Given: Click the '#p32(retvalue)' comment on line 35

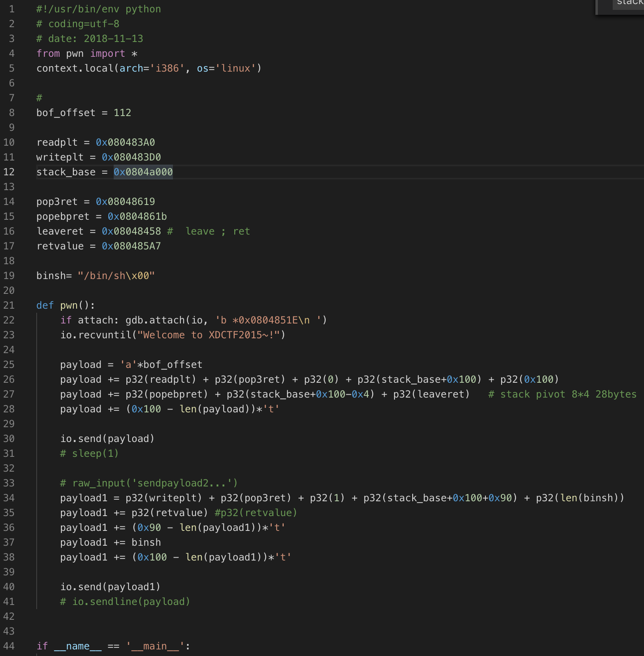Looking at the screenshot, I should click(x=256, y=513).
